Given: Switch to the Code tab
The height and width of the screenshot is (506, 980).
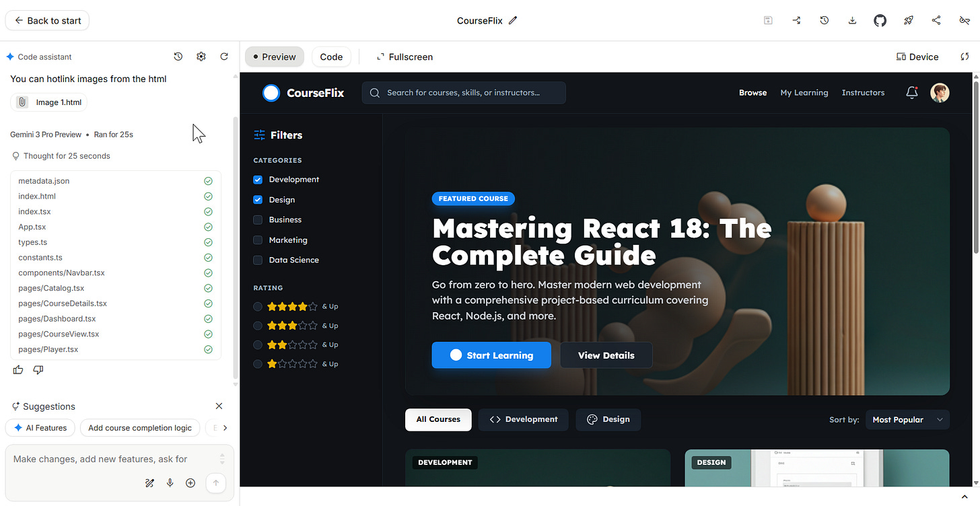Looking at the screenshot, I should tap(331, 57).
